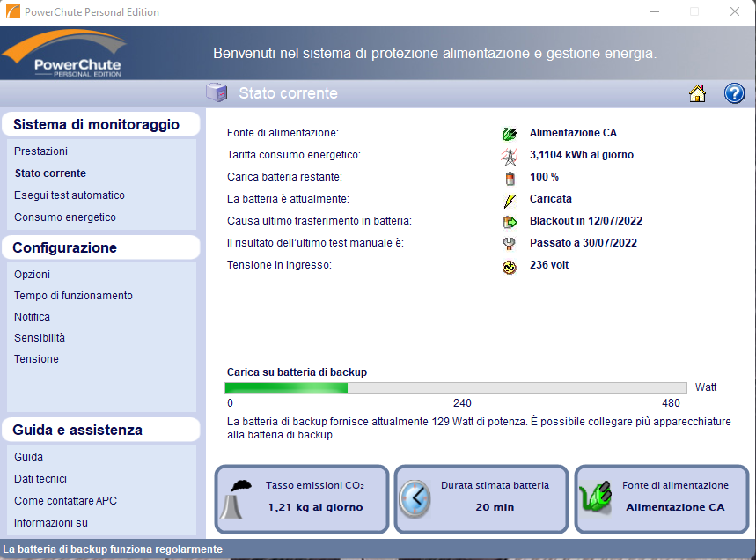This screenshot has height=560, width=756.
Task: Click the value 3,1104 kWh al giorno
Action: (x=582, y=155)
